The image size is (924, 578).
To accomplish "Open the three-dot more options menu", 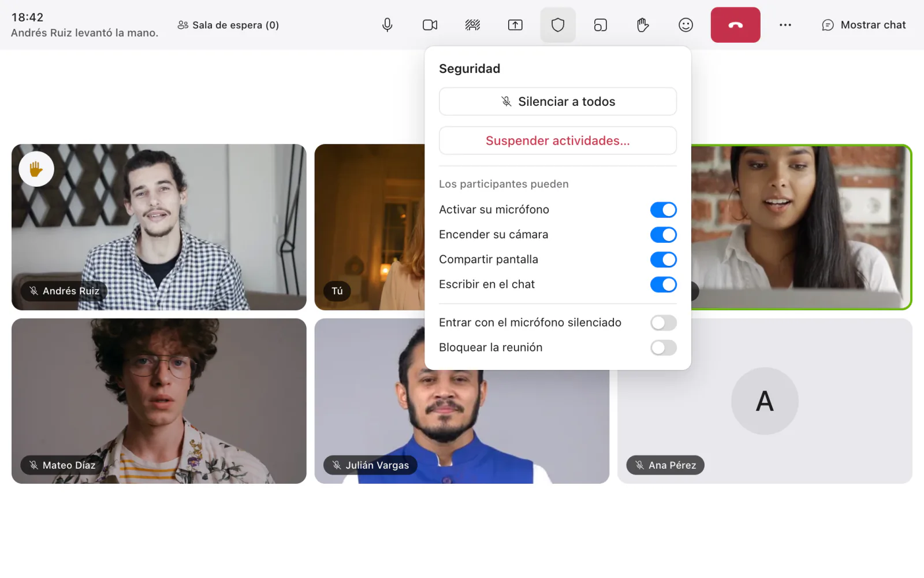I will coord(785,25).
